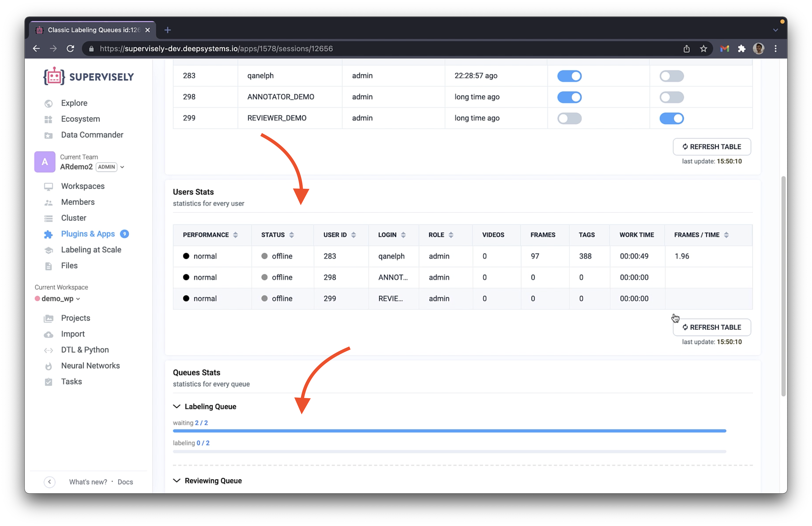The image size is (812, 526).
Task: Open Plugins & Apps
Action: pyautogui.click(x=88, y=234)
